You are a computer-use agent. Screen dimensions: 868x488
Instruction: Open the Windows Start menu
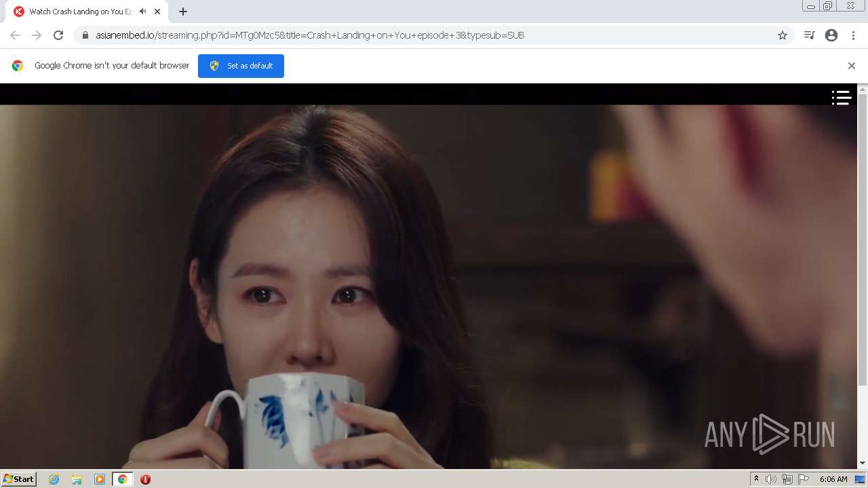19,479
